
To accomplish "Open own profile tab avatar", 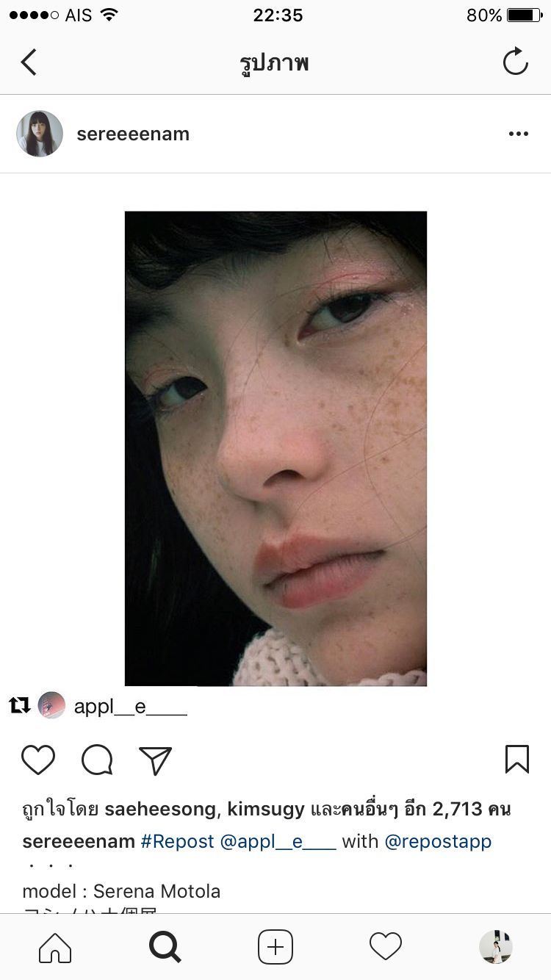I will click(496, 947).
